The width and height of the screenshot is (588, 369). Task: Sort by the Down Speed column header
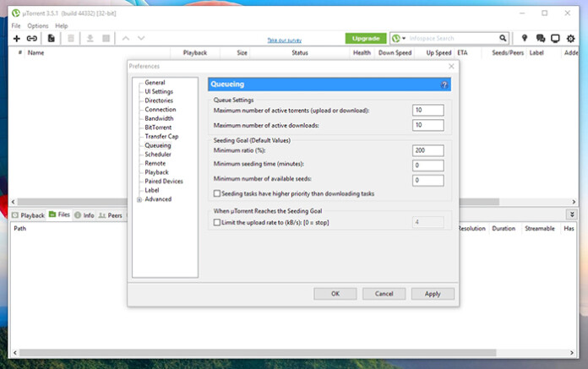pos(395,53)
